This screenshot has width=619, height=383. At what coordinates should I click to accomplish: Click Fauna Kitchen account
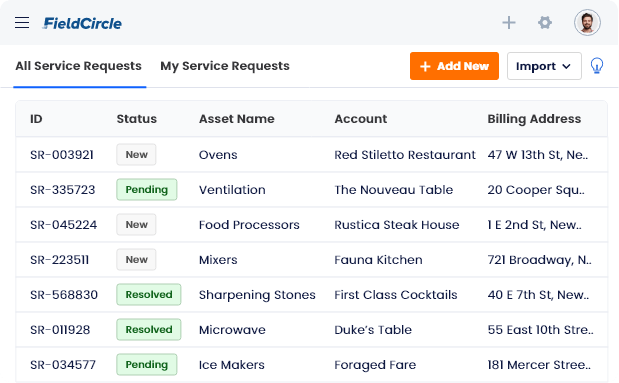[x=378, y=260]
